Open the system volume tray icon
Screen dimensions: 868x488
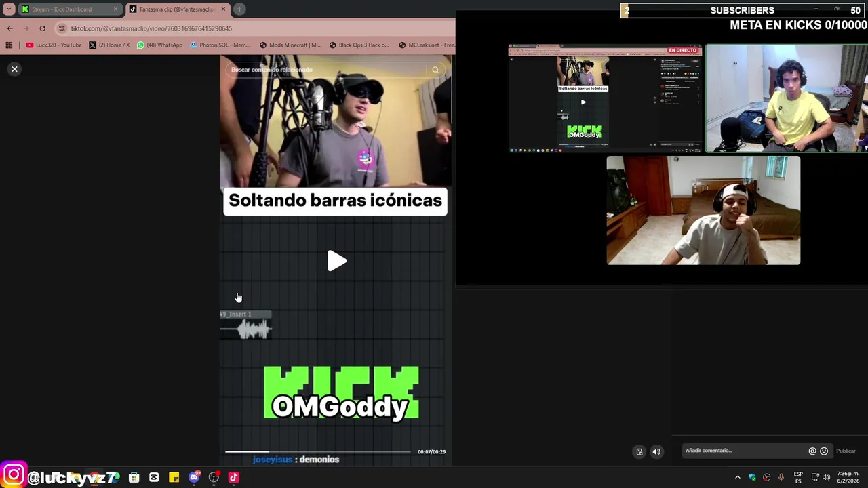(826, 477)
